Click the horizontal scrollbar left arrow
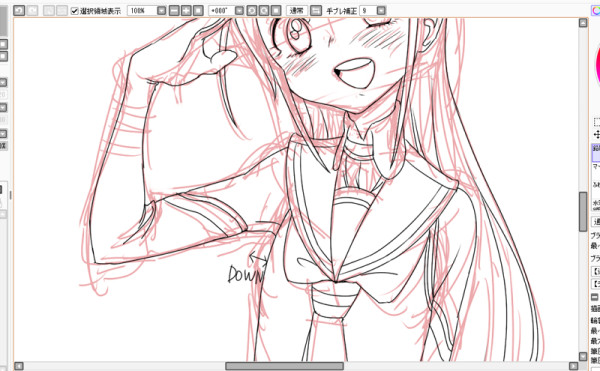600x371 pixels. pyautogui.click(x=19, y=366)
